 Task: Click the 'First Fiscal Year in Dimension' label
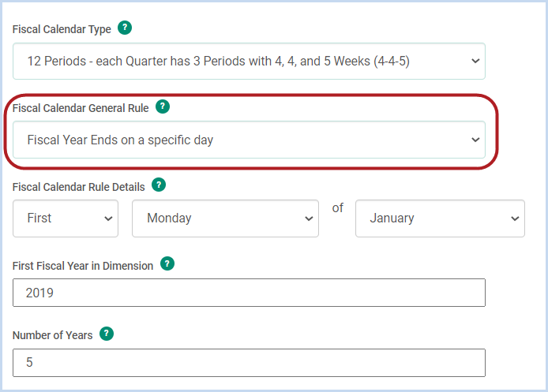(x=83, y=266)
